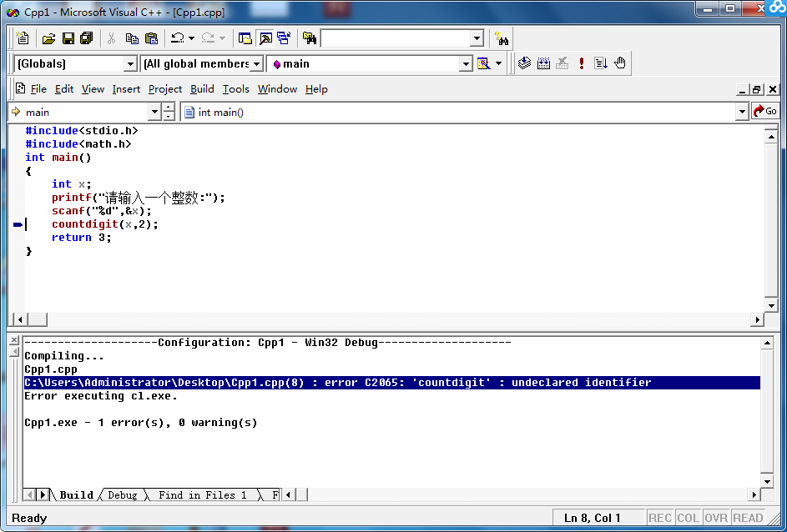Click the Build toolbar icon
The image size is (787, 532).
tap(543, 63)
